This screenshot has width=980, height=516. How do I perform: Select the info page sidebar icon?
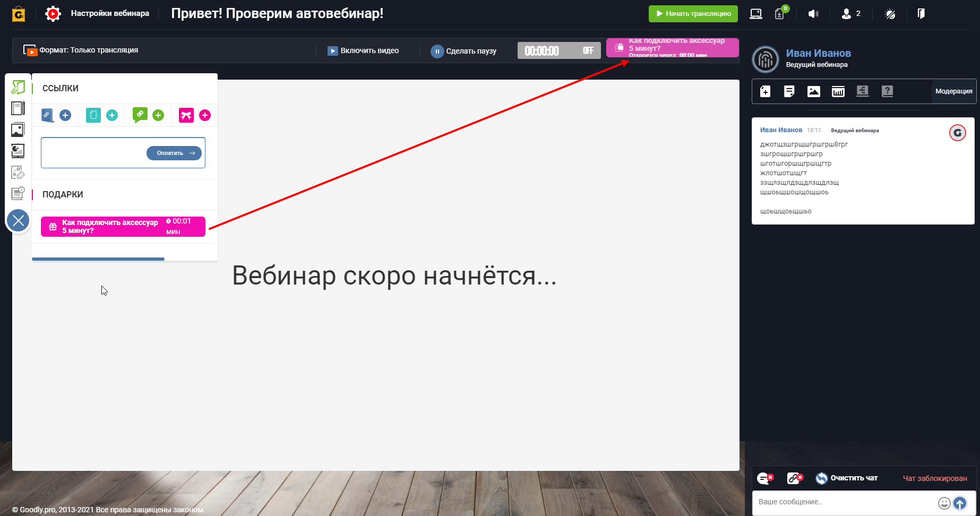click(18, 193)
